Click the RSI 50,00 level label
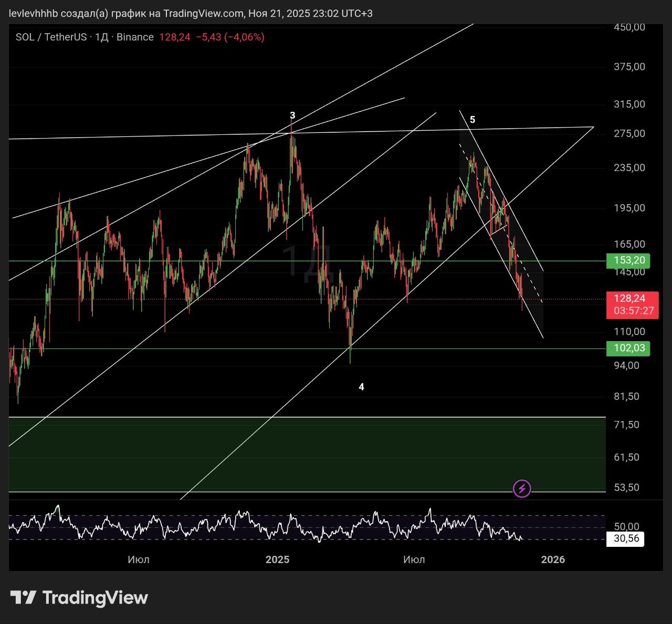Screen dimensions: 672x624 point(626,526)
